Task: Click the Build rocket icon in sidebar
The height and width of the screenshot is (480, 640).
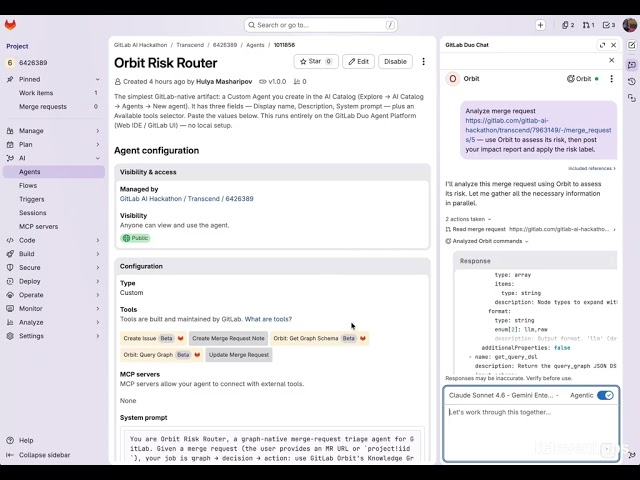Action: pos(10,254)
